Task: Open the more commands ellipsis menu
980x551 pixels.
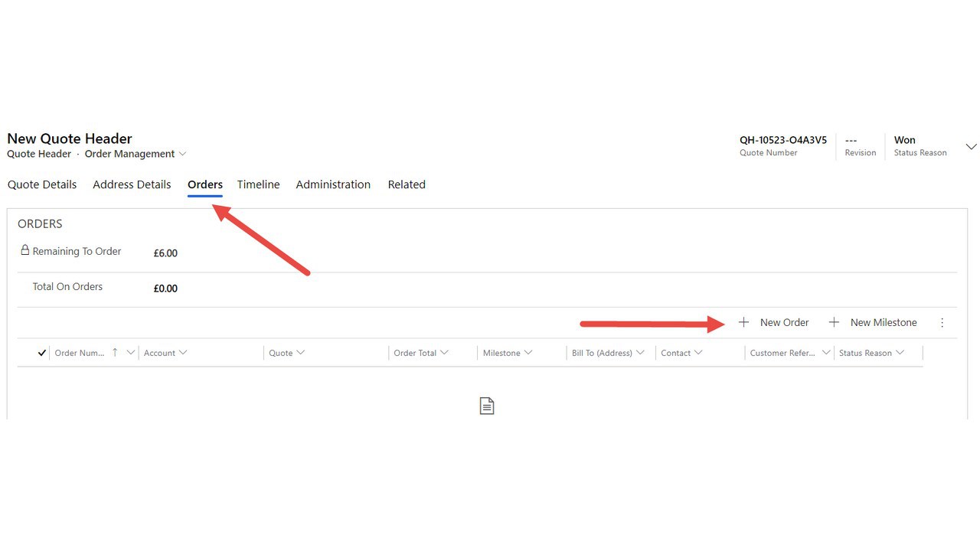Action: point(942,323)
